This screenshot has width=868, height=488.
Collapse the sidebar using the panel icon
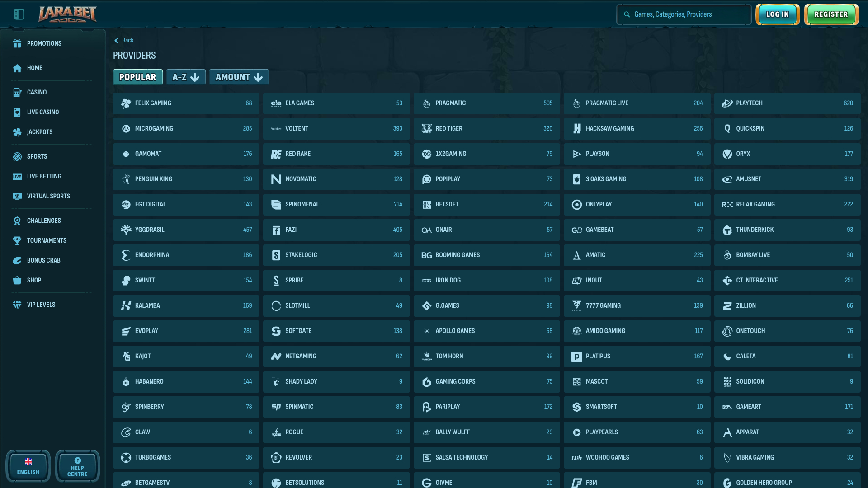pos(19,14)
